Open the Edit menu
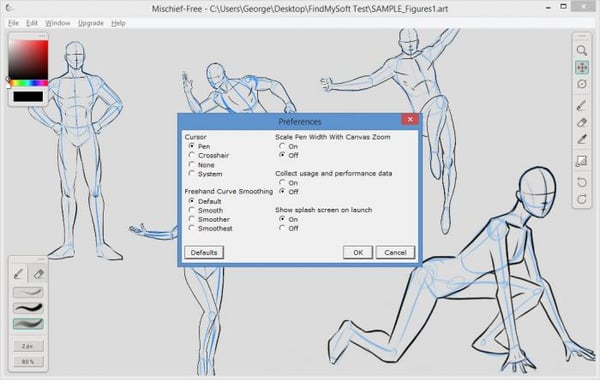This screenshot has height=380, width=600. click(32, 23)
